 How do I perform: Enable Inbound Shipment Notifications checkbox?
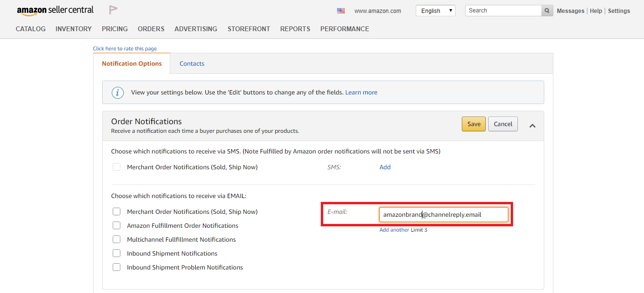click(117, 253)
